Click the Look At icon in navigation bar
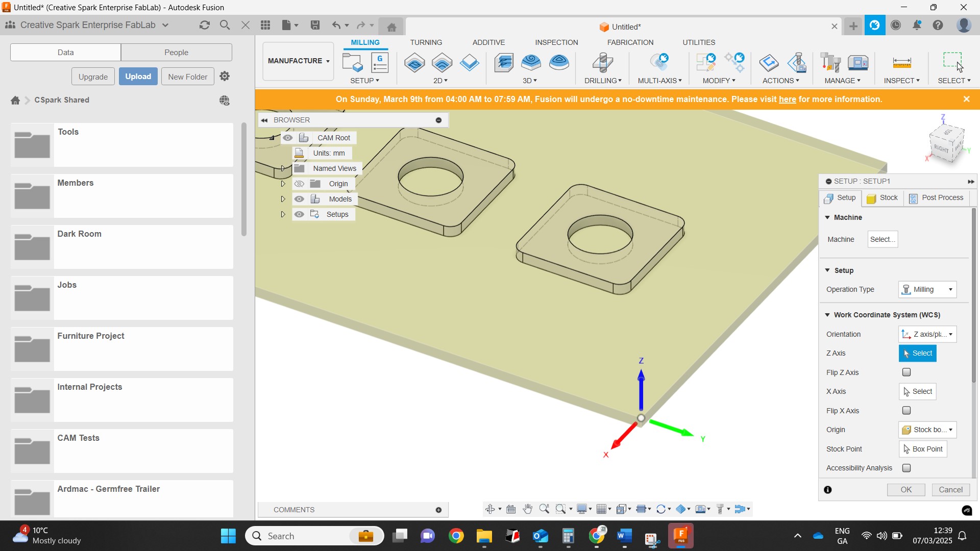The image size is (980, 551). point(511,509)
